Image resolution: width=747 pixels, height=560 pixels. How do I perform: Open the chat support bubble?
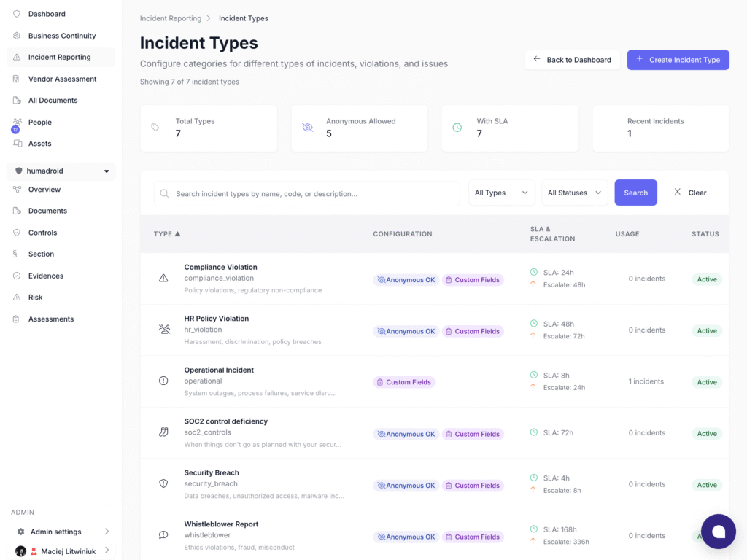718,531
